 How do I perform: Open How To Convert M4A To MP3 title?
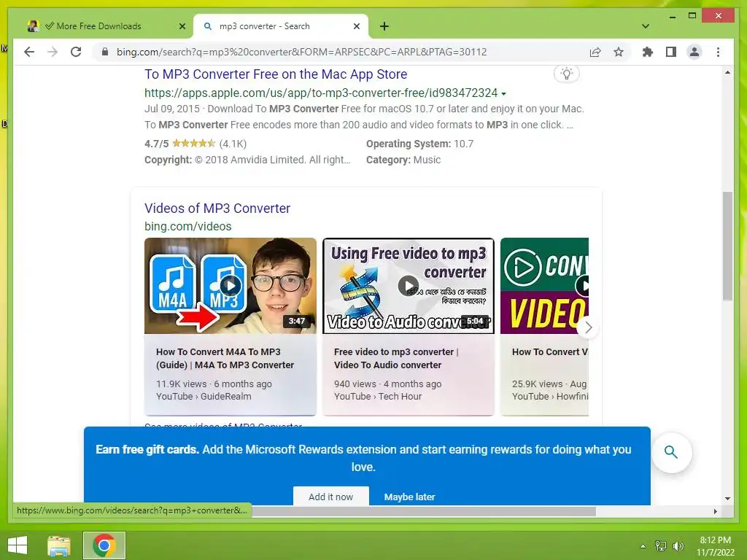tap(225, 358)
